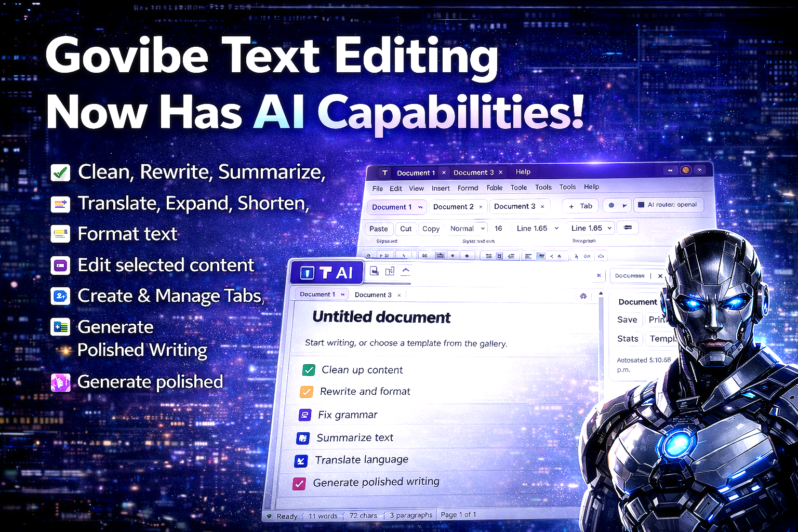
Task: Click the font size 16 field
Action: pyautogui.click(x=498, y=228)
